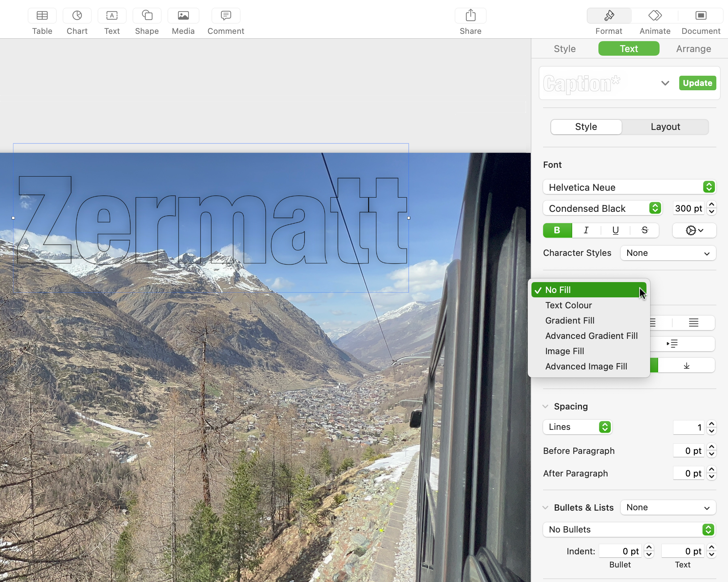Click the justify text alignment icon
Viewport: 728px width, 582px height.
[x=693, y=322]
